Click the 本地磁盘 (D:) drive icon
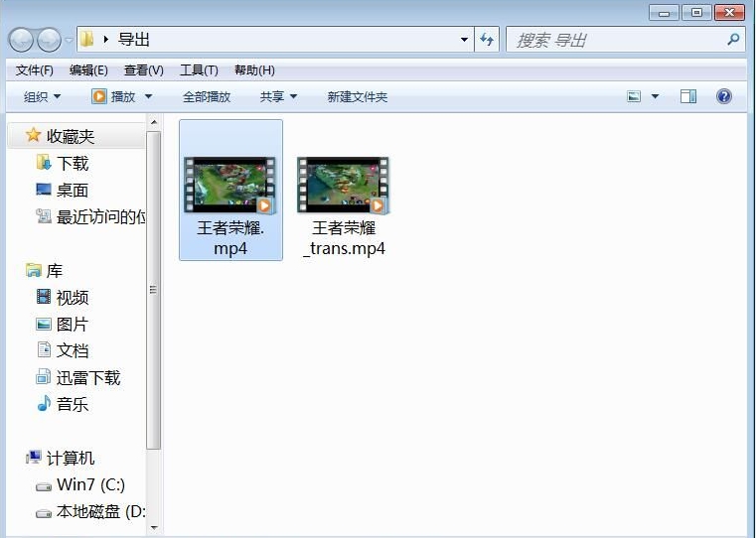Image resolution: width=756 pixels, height=538 pixels. click(x=44, y=514)
